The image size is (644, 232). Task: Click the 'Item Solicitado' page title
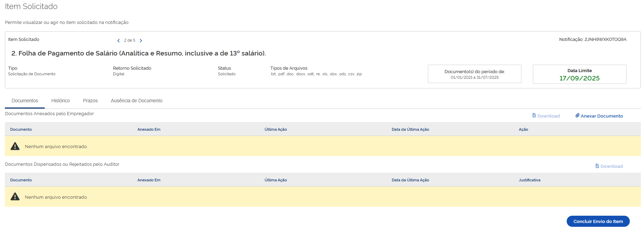[x=31, y=7]
